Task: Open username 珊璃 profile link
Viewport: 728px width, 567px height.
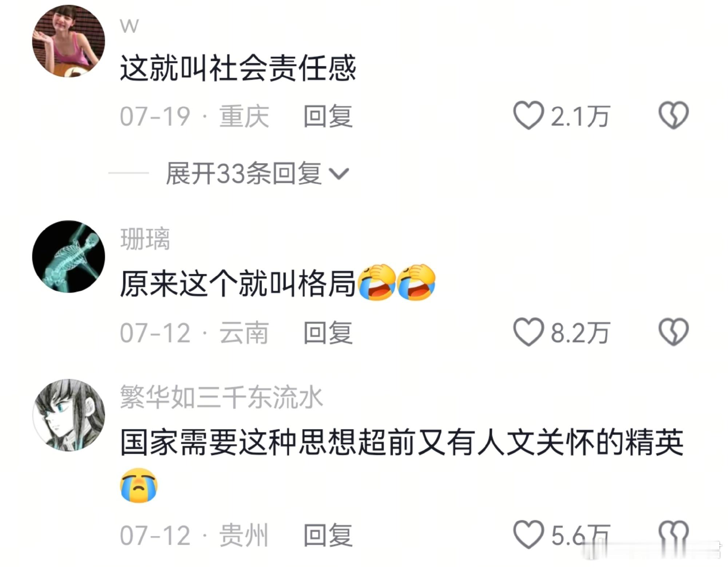Action: [145, 239]
